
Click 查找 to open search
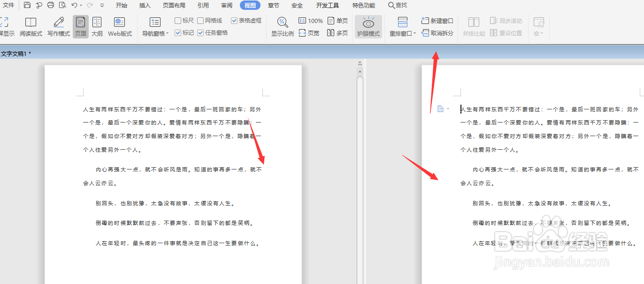(397, 5)
